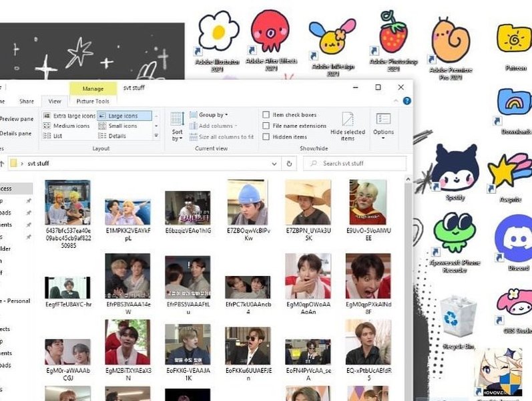Image resolution: width=532 pixels, height=401 pixels.
Task: Switch to Medium icons layout
Action: (x=67, y=126)
